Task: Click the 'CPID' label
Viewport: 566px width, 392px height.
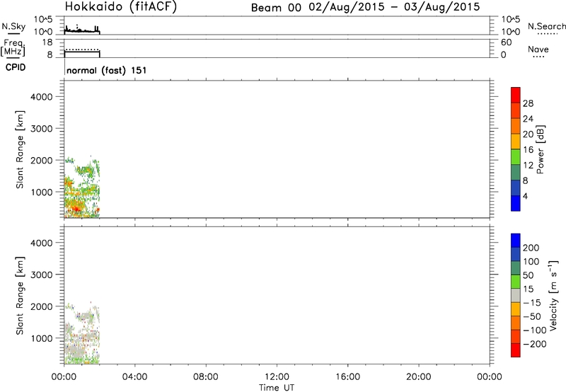Action: pos(16,67)
